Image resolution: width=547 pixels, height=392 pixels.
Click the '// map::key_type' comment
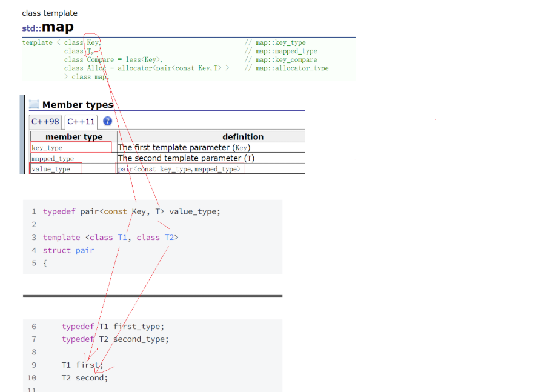[x=275, y=42]
